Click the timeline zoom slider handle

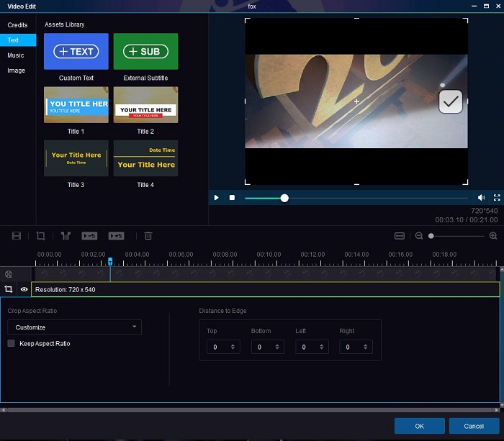click(431, 236)
